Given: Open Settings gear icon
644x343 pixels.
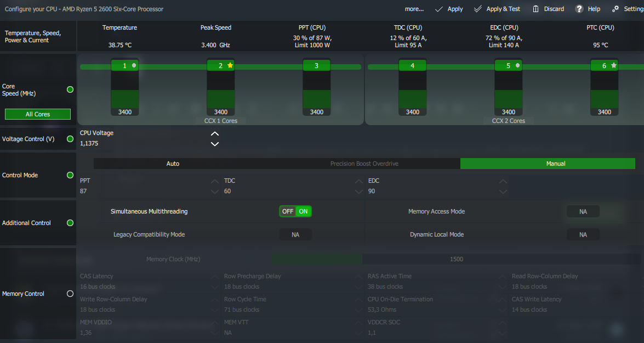Looking at the screenshot, I should 615,9.
